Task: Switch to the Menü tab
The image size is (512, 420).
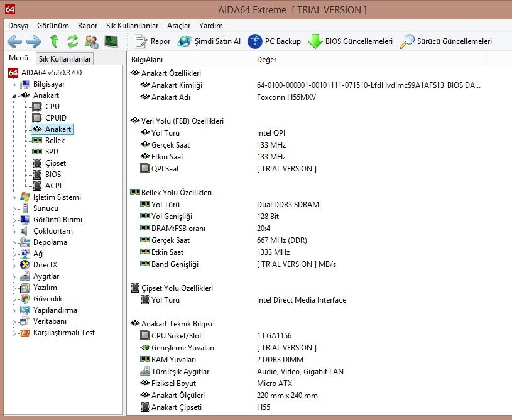Action: [19, 58]
